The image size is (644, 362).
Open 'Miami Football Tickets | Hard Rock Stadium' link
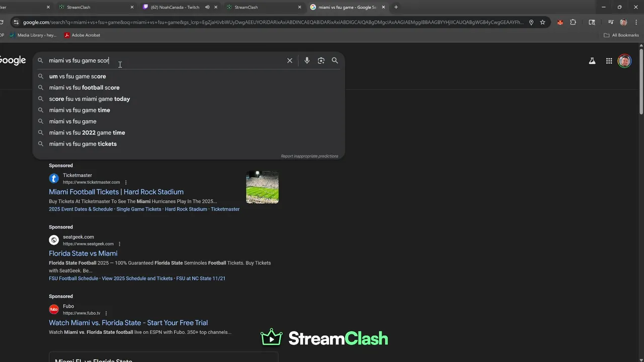pos(116,192)
